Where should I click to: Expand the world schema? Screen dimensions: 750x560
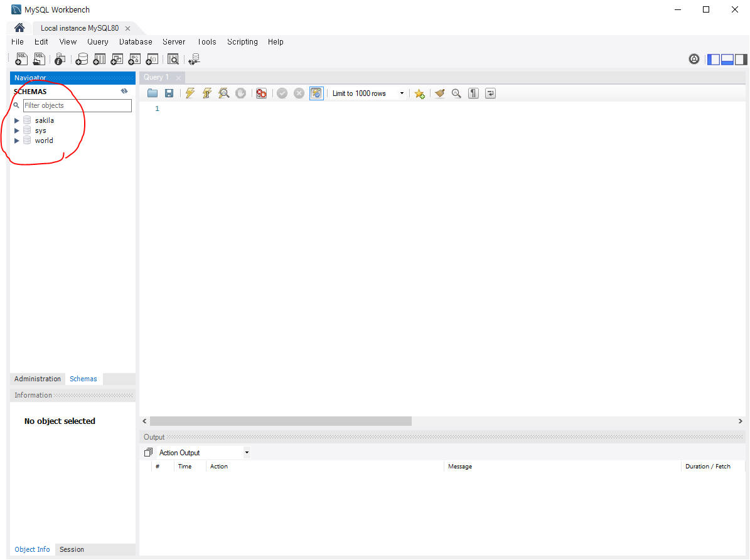tap(17, 140)
